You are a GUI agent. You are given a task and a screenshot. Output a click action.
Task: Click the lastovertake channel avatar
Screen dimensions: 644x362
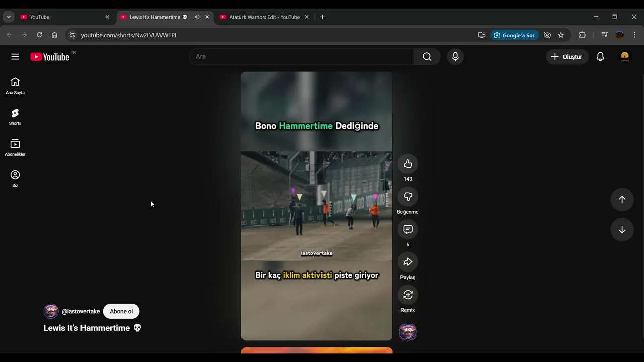[x=51, y=311]
